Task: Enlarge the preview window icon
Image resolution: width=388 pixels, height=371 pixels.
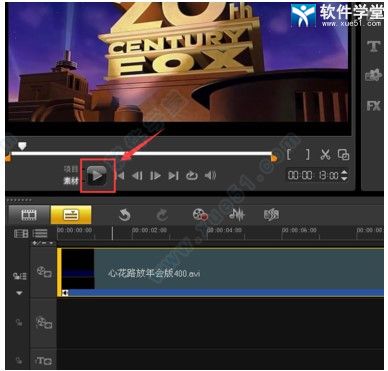Action: [x=343, y=155]
